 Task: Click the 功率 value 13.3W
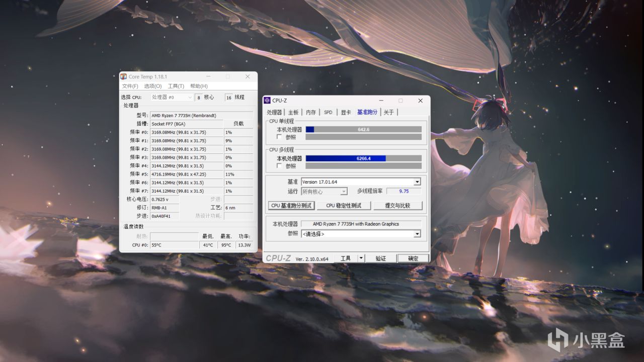(x=245, y=245)
